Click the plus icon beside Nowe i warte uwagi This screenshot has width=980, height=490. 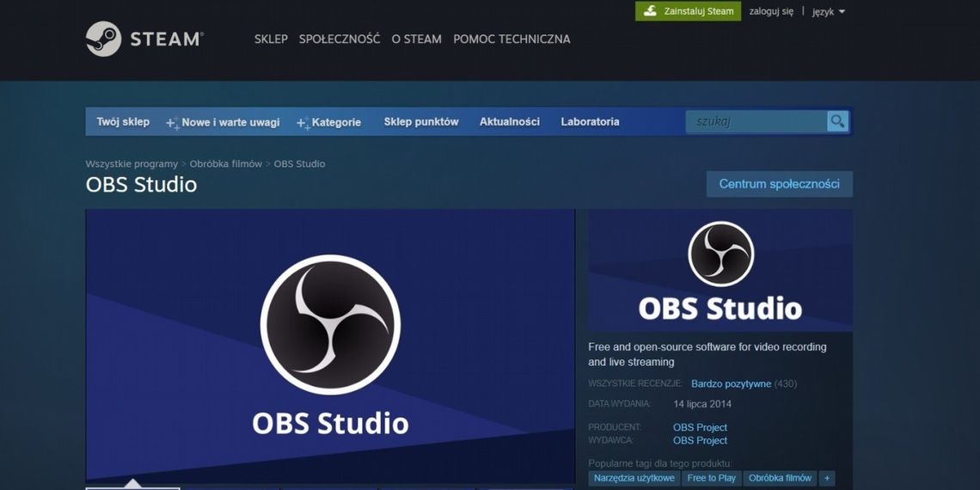tap(173, 123)
